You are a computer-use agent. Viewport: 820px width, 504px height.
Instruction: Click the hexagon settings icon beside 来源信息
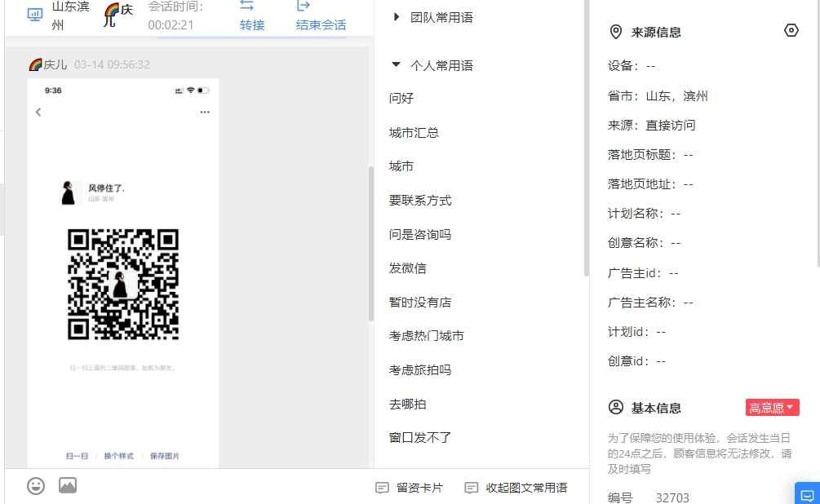coord(791,30)
